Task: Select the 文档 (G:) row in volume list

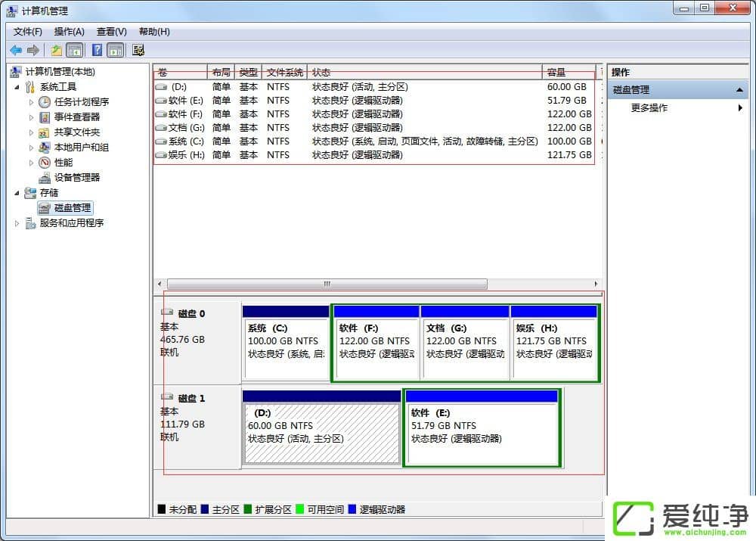Action: pos(185,128)
